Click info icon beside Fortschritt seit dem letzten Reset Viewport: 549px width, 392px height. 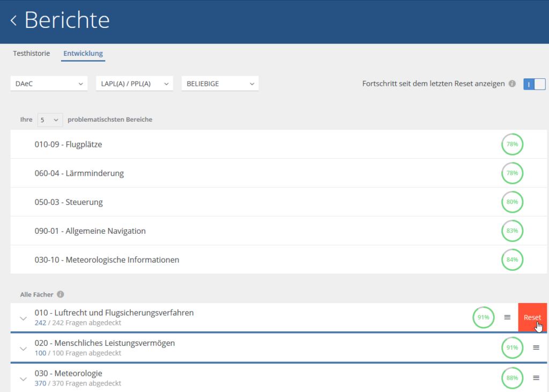(x=512, y=84)
